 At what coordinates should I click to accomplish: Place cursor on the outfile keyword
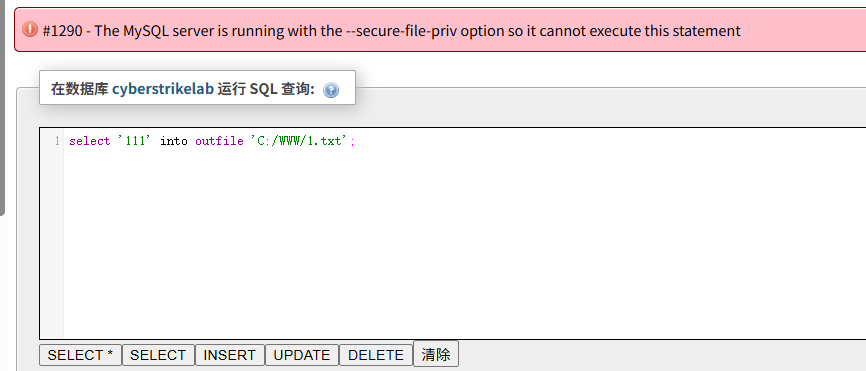(219, 141)
